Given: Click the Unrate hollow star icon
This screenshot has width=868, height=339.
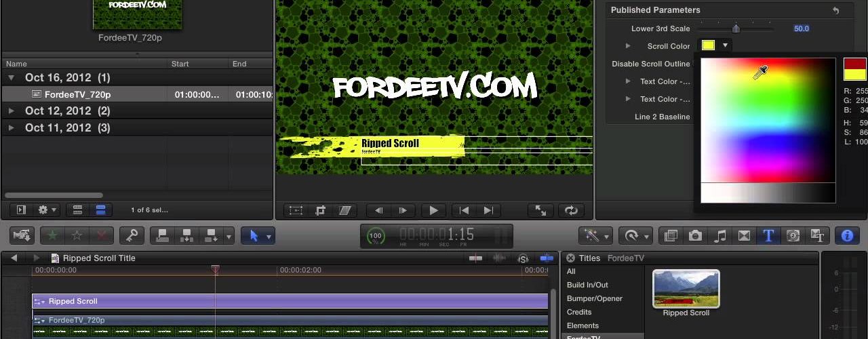Looking at the screenshot, I should pyautogui.click(x=77, y=236).
